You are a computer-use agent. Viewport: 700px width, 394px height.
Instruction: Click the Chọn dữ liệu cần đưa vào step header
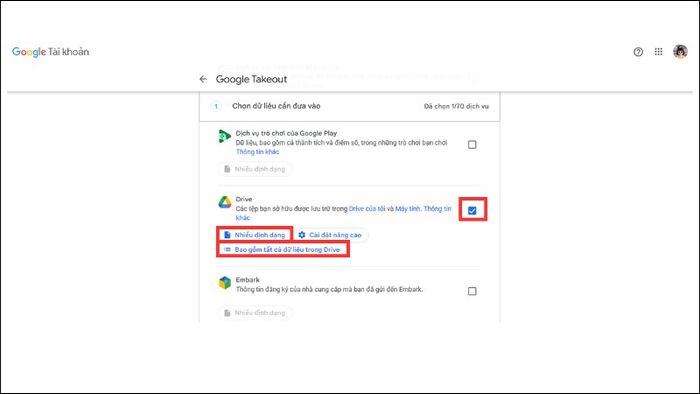tap(276, 106)
